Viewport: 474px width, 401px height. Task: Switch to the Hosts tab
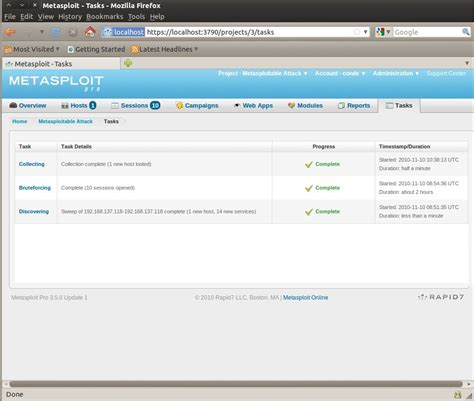(x=79, y=105)
